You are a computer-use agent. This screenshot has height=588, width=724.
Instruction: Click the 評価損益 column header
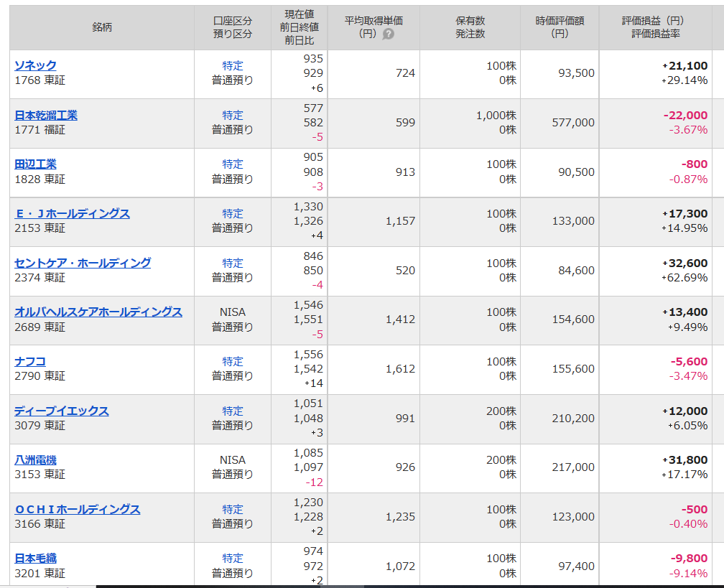pyautogui.click(x=656, y=27)
